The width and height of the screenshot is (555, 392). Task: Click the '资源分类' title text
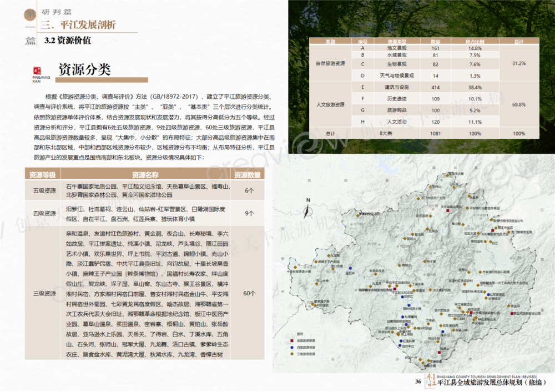tap(84, 69)
